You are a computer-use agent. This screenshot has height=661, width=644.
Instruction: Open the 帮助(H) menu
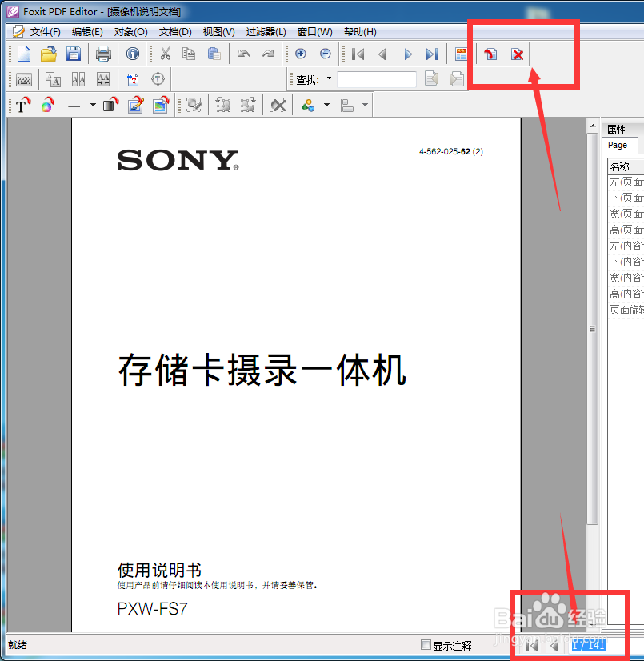(360, 32)
